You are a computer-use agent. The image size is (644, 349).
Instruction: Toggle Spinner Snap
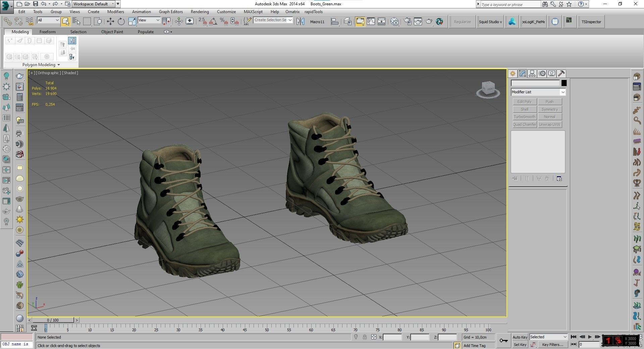[235, 21]
